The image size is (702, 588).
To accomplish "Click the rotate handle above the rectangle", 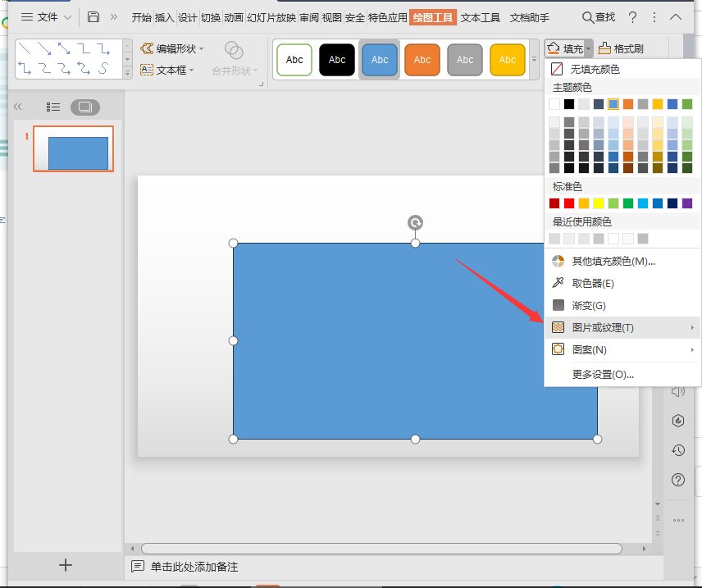I will pos(415,222).
